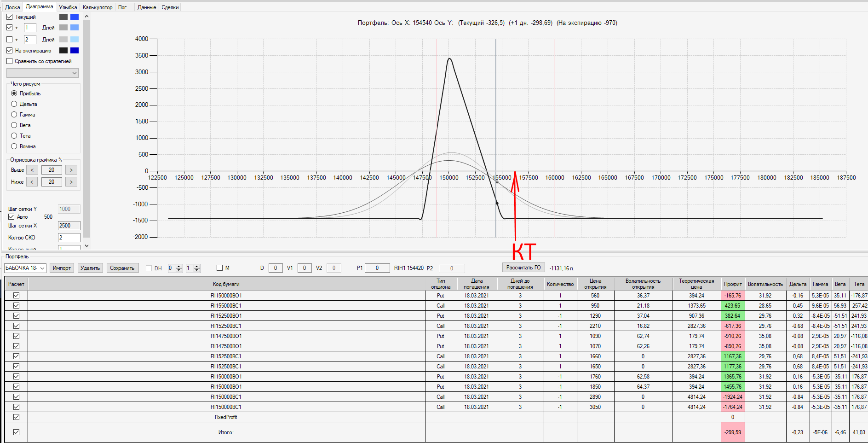Image resolution: width=868 pixels, height=443 pixels.
Task: Click the Профит column header
Action: point(733,284)
